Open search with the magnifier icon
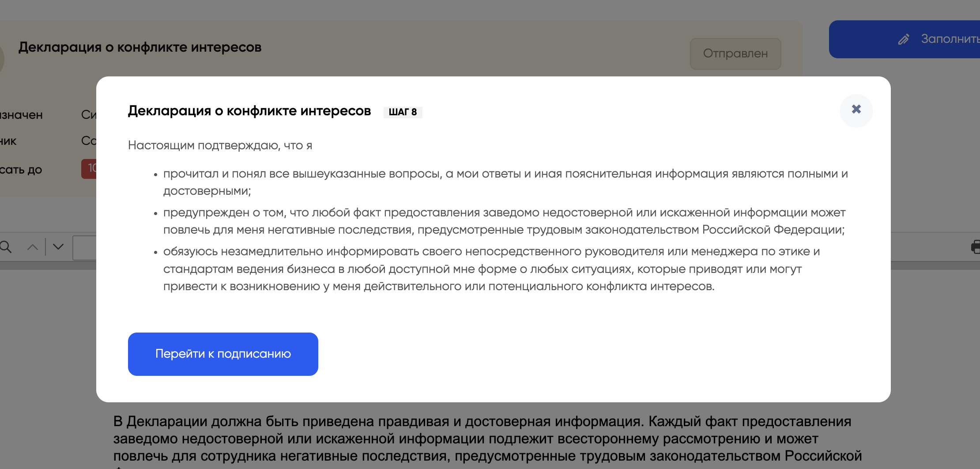 (6, 247)
